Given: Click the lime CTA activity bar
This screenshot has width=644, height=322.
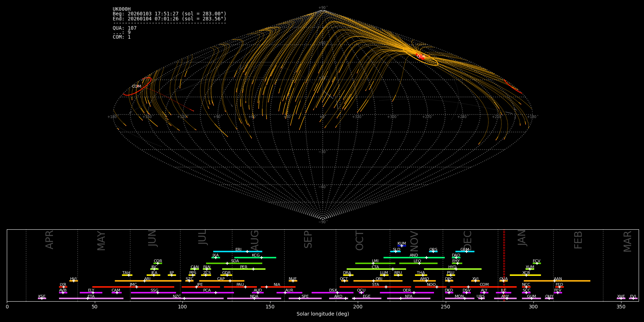Looking at the screenshot, I should [376, 269].
